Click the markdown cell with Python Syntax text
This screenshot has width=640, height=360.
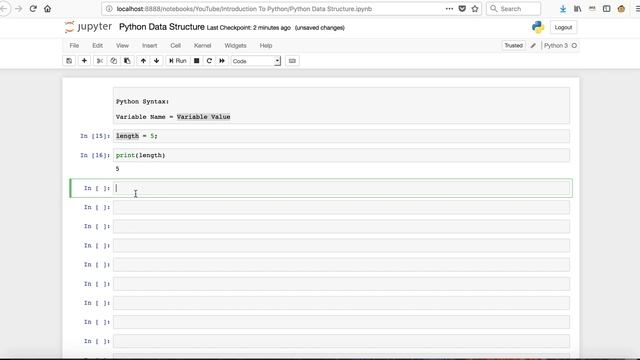[341, 106]
